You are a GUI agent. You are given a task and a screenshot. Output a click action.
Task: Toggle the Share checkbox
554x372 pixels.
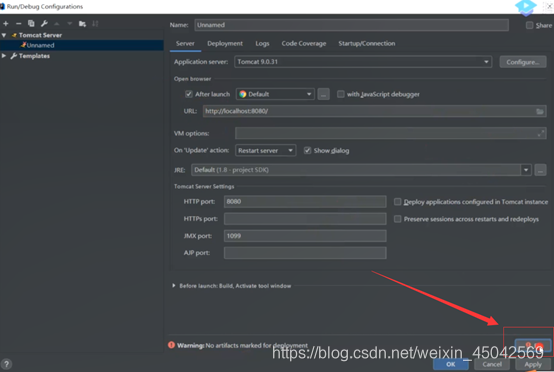(x=529, y=25)
